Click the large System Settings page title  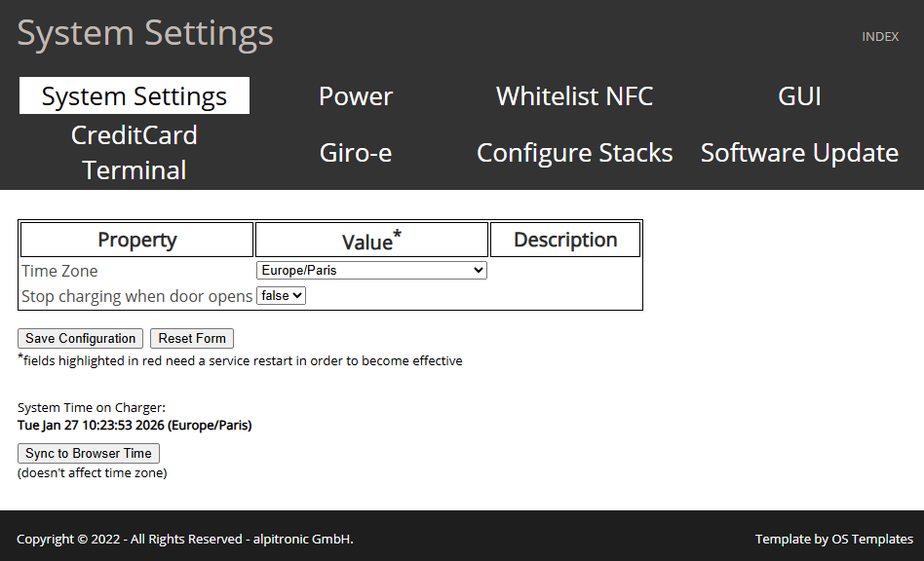(x=145, y=33)
